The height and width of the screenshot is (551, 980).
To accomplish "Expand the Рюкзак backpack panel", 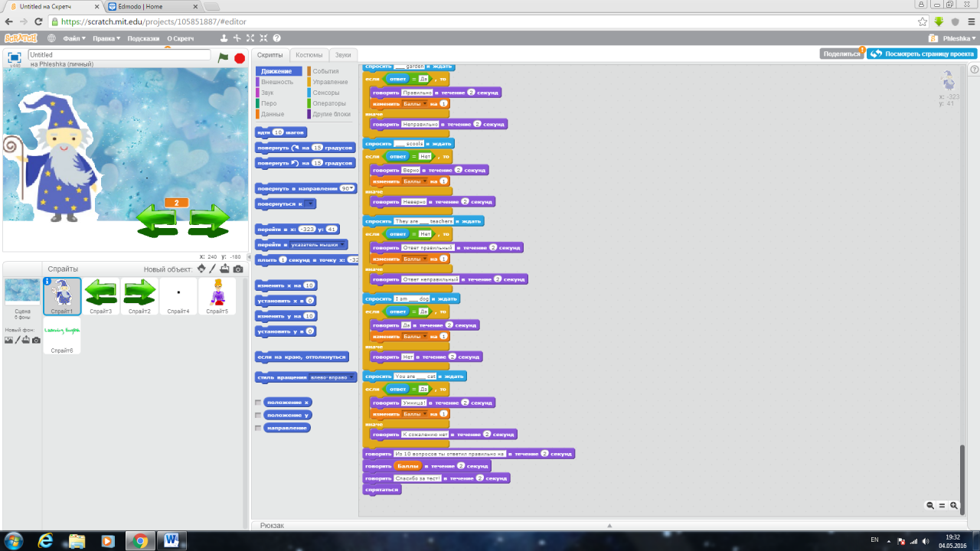I will pos(609,525).
